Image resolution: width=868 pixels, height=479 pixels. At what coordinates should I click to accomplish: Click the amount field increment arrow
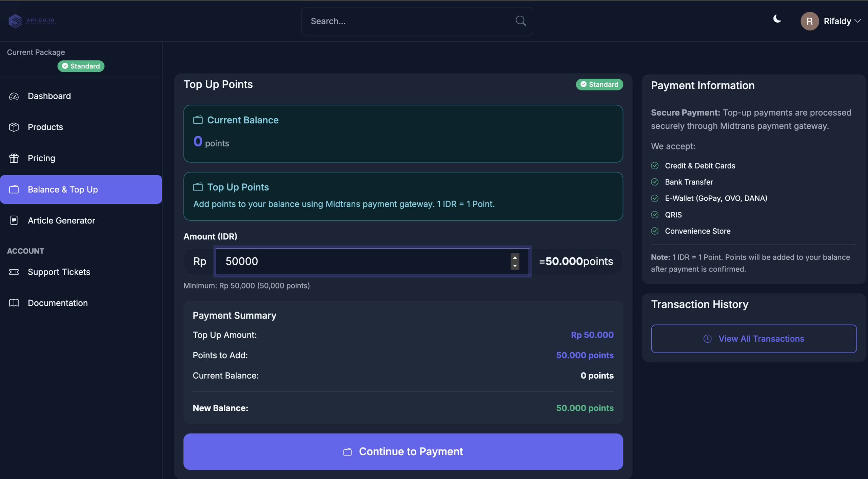(x=515, y=258)
